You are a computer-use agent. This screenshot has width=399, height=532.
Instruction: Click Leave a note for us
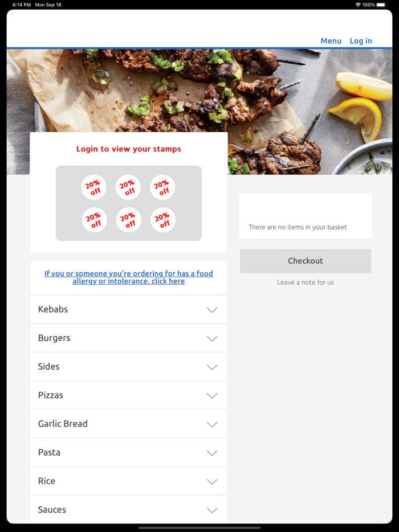[306, 283]
